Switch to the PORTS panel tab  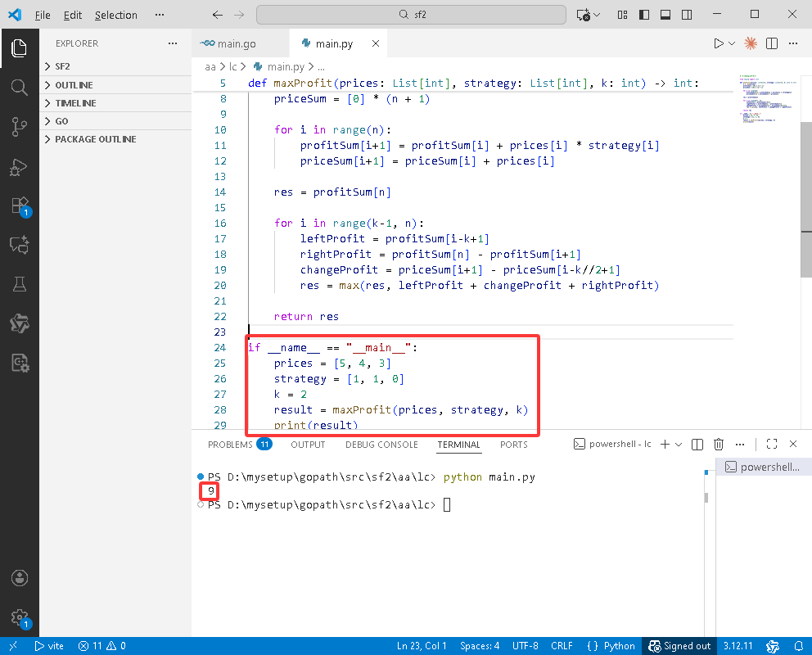tap(514, 445)
